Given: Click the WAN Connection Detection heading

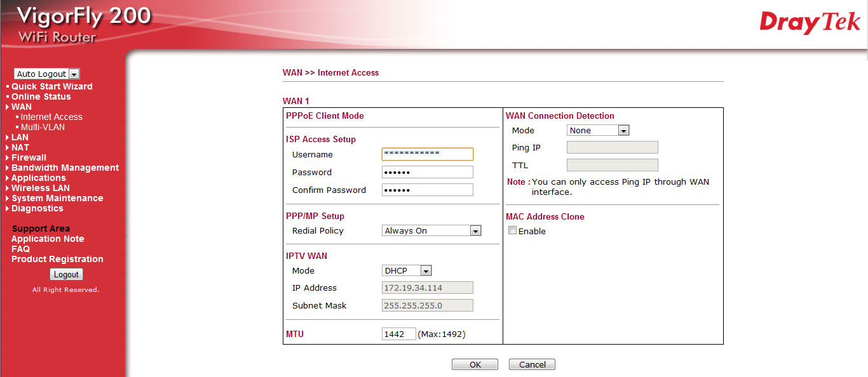Looking at the screenshot, I should tap(560, 116).
